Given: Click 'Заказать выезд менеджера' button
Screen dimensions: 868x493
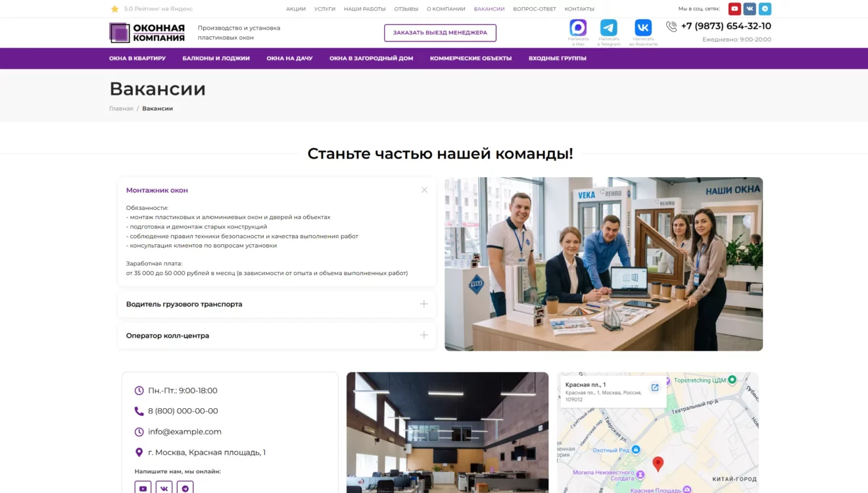Looking at the screenshot, I should (440, 33).
